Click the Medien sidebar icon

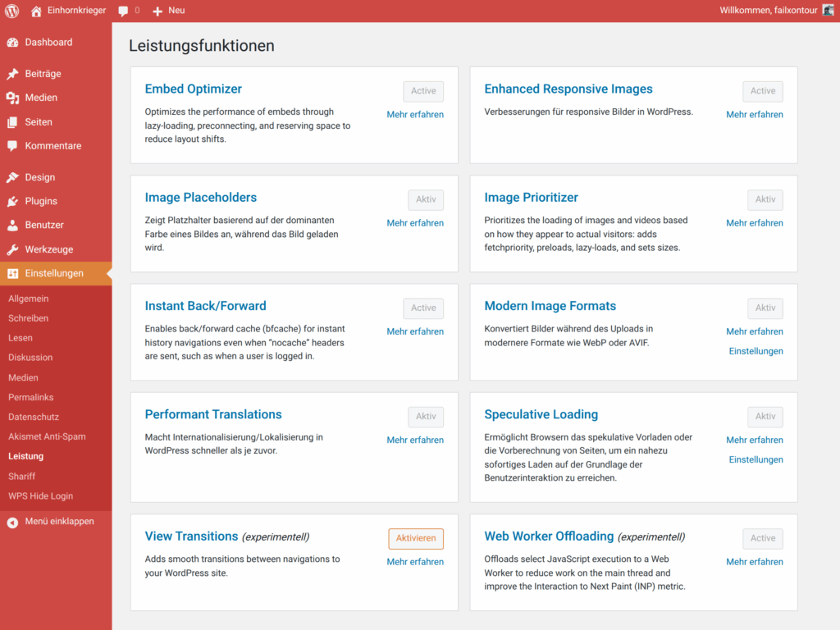click(x=13, y=98)
